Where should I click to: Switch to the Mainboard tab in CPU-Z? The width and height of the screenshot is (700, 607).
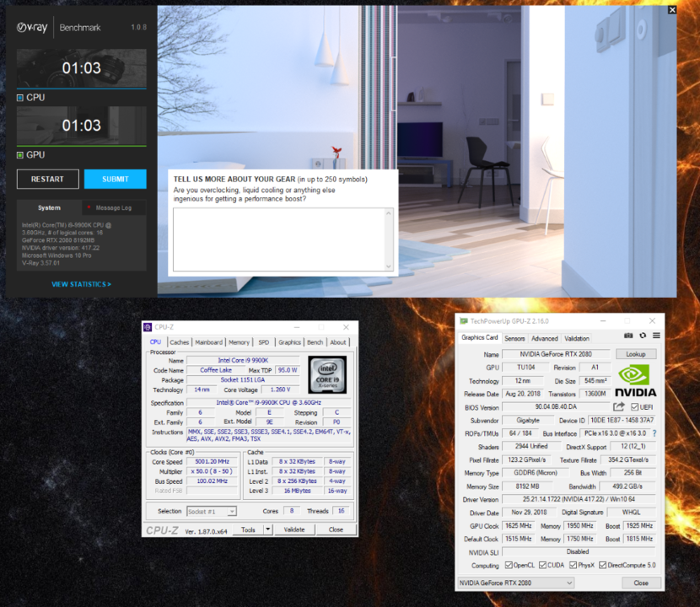[x=208, y=342]
